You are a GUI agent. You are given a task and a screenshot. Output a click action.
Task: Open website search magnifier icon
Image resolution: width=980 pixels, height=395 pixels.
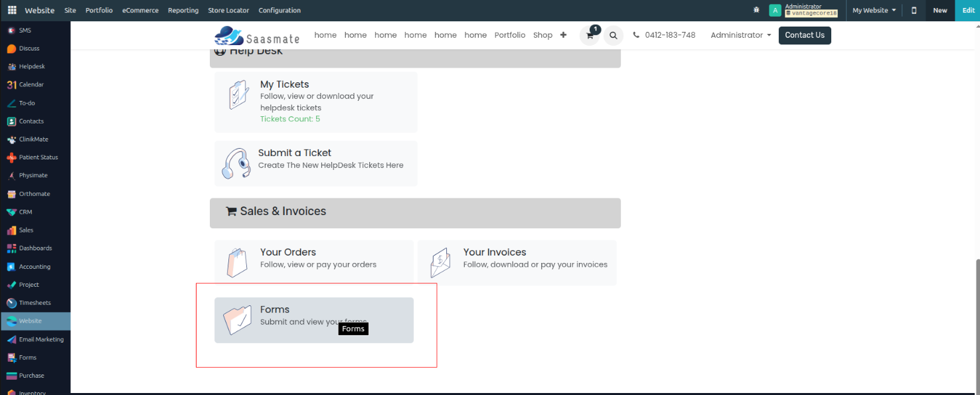coord(613,35)
